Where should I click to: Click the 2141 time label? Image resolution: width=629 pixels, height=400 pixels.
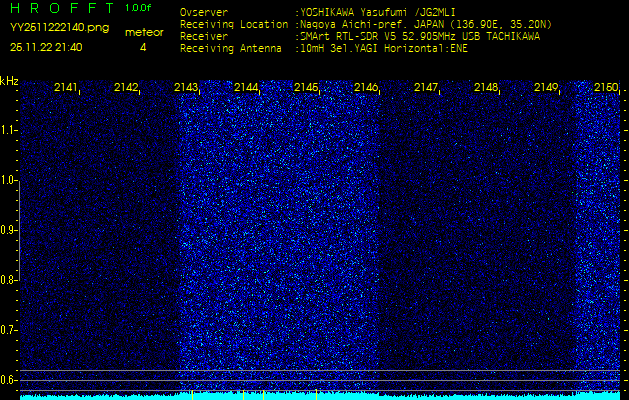coord(65,87)
